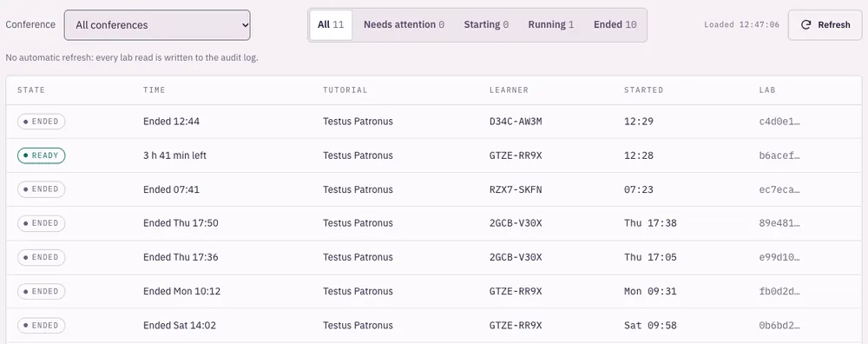868x344 pixels.
Task: Click learner GTZE-RR9X in Mon 09:31 row
Action: coord(516,291)
